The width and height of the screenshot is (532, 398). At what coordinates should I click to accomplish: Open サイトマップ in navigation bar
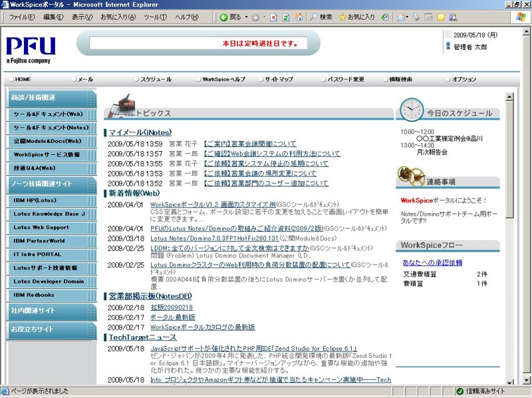point(279,79)
